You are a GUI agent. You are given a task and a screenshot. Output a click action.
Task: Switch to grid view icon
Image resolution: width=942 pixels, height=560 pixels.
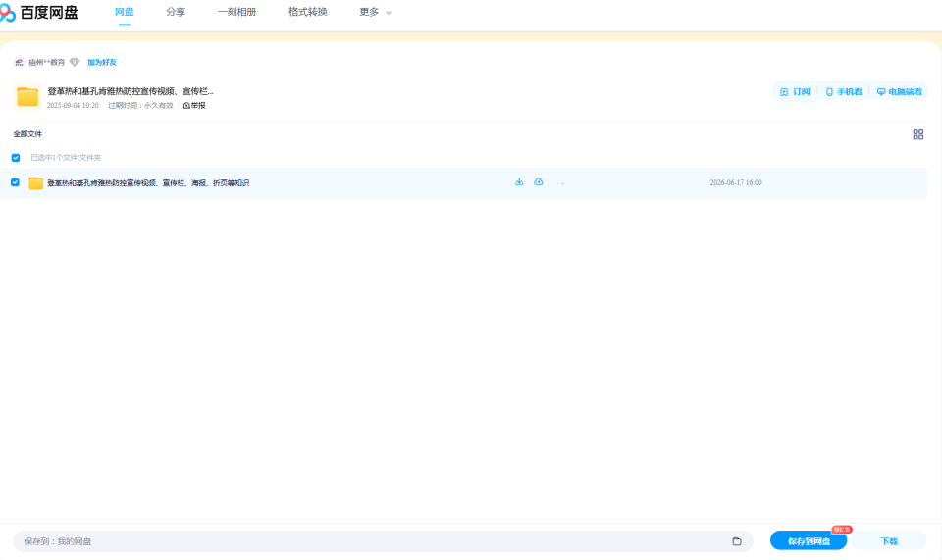click(918, 134)
